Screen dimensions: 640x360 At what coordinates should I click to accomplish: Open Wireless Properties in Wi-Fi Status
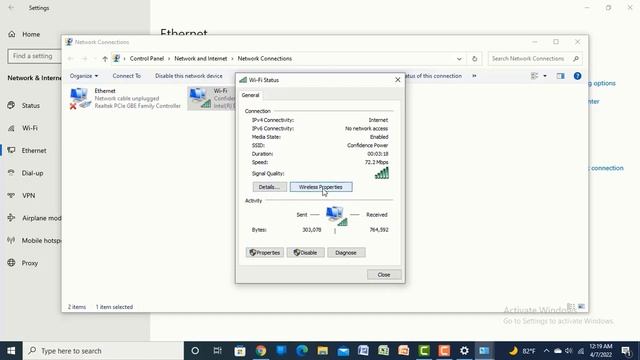pos(321,187)
